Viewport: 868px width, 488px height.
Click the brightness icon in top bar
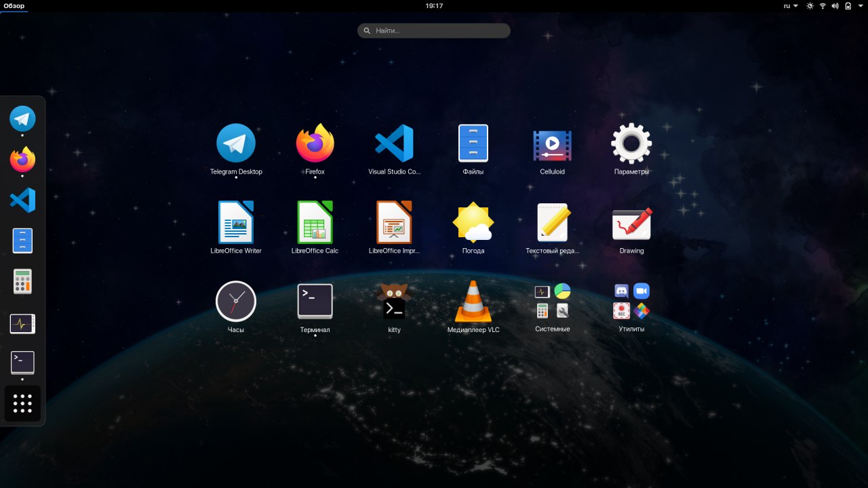(810, 5)
